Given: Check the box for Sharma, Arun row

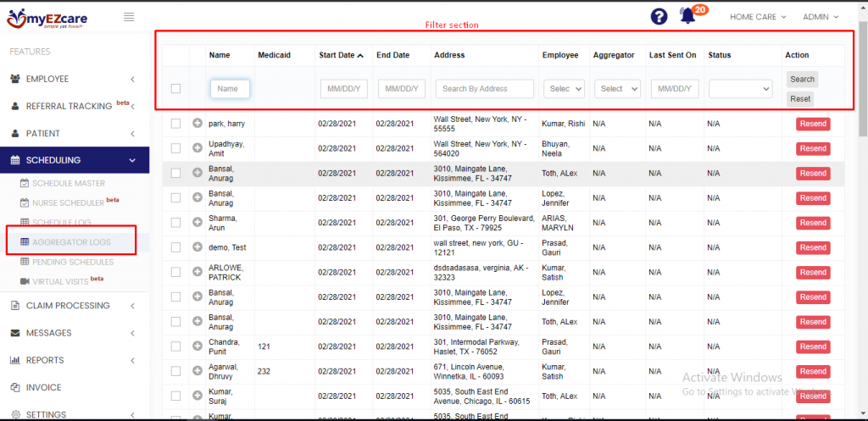Looking at the screenshot, I should pyautogui.click(x=175, y=223).
